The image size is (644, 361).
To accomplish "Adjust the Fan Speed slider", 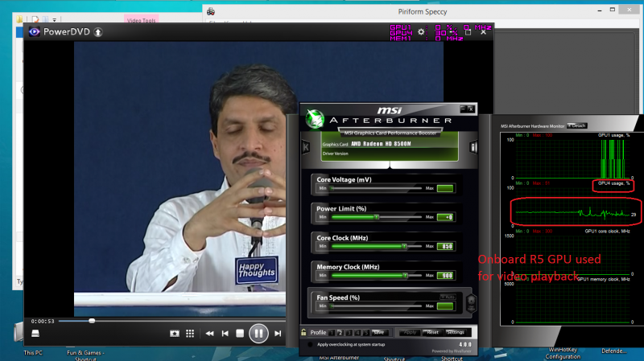I will 376,306.
